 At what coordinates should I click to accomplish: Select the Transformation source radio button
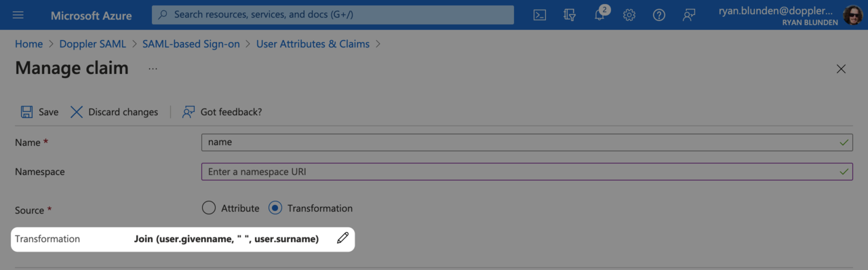pyautogui.click(x=275, y=208)
